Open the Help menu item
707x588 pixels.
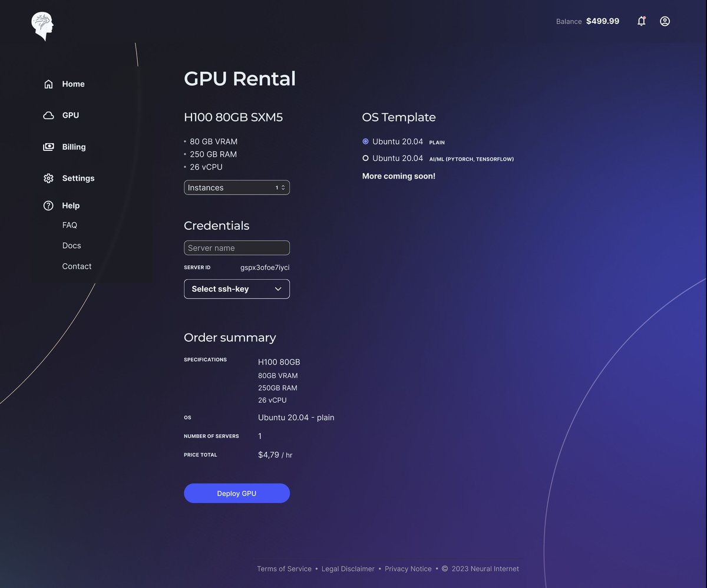[x=71, y=206]
